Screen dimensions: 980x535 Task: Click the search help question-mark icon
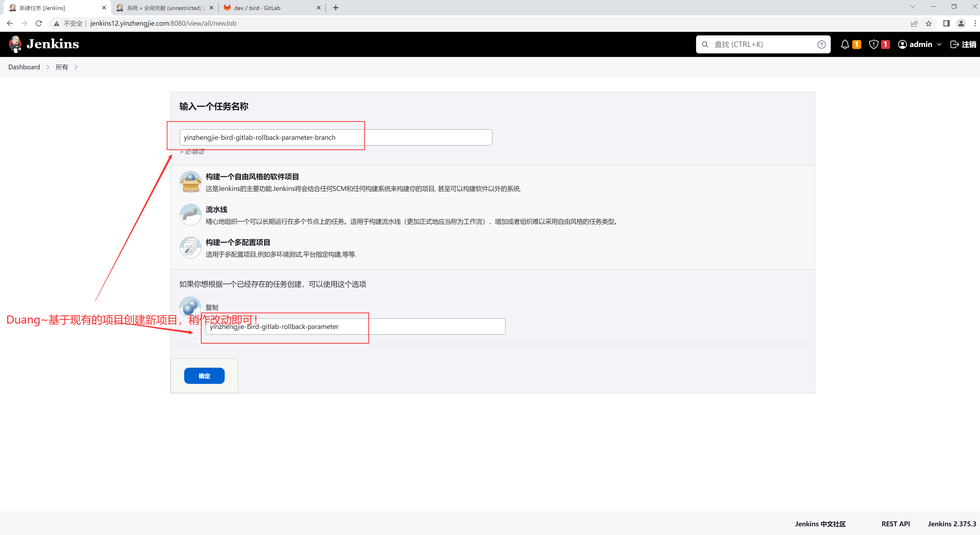821,45
